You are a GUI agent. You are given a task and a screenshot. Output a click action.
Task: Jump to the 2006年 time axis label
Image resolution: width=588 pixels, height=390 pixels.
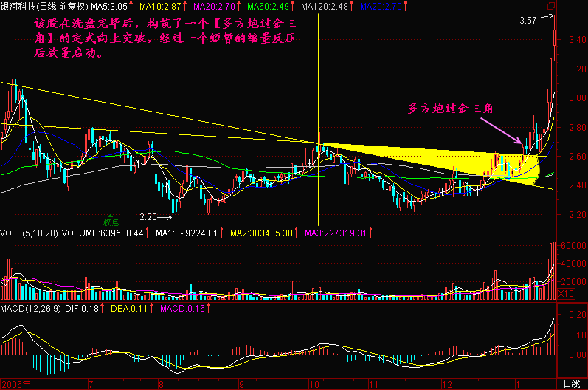[16, 384]
